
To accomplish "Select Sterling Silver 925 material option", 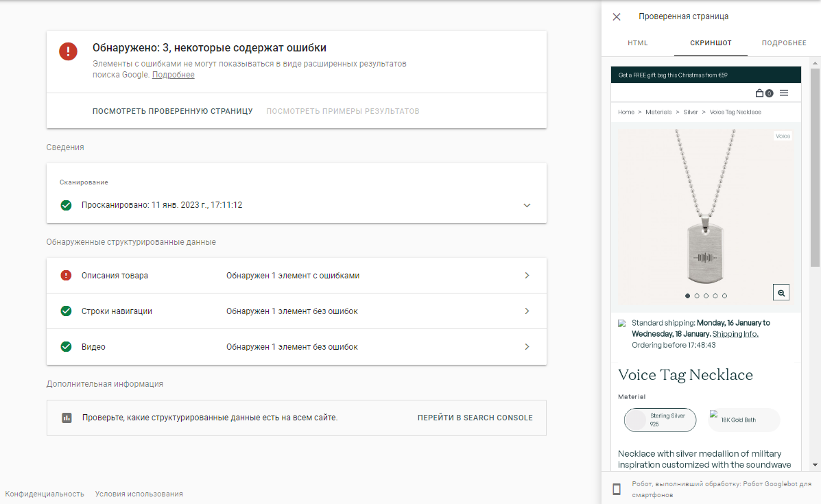I will pos(660,420).
